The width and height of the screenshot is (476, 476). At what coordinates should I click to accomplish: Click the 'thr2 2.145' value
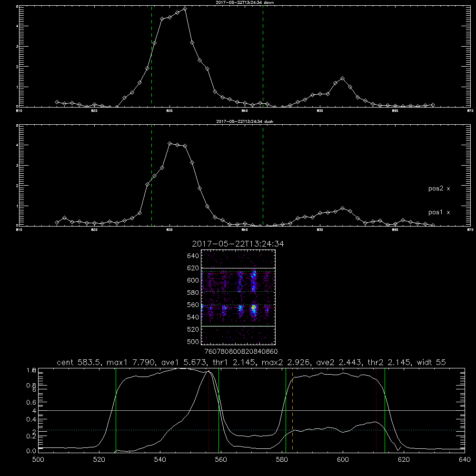pyautogui.click(x=390, y=362)
